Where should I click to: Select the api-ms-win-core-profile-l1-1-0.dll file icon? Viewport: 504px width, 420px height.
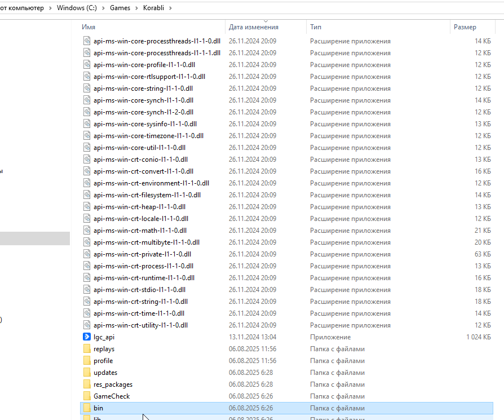(86, 65)
